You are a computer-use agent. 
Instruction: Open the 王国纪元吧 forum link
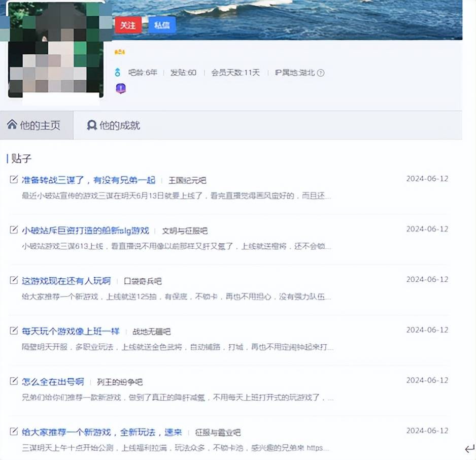pyautogui.click(x=187, y=180)
